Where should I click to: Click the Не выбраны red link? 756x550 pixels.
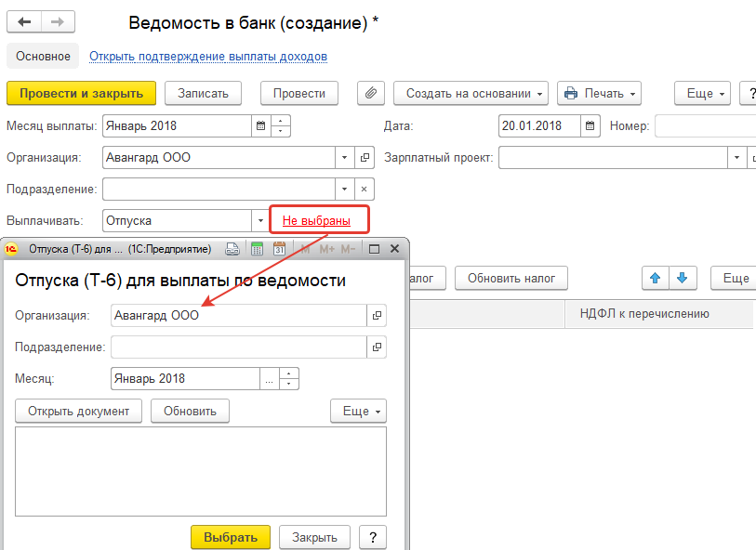(316, 220)
